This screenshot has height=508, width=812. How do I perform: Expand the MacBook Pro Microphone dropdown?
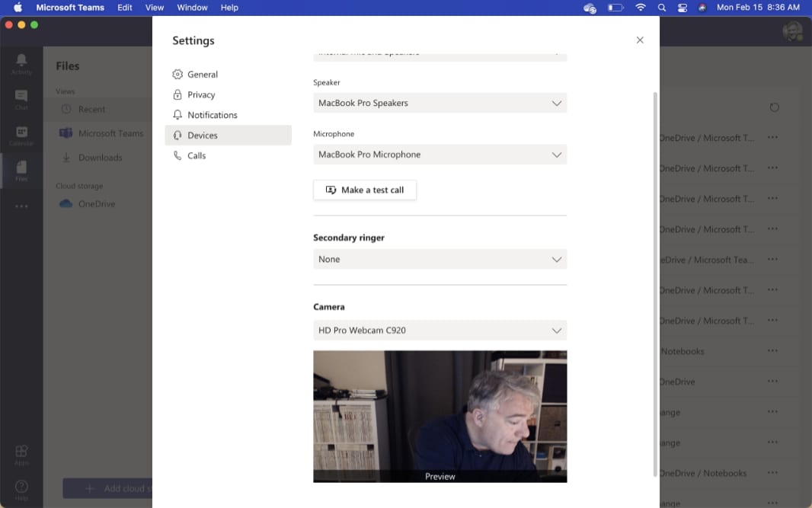[x=440, y=155]
